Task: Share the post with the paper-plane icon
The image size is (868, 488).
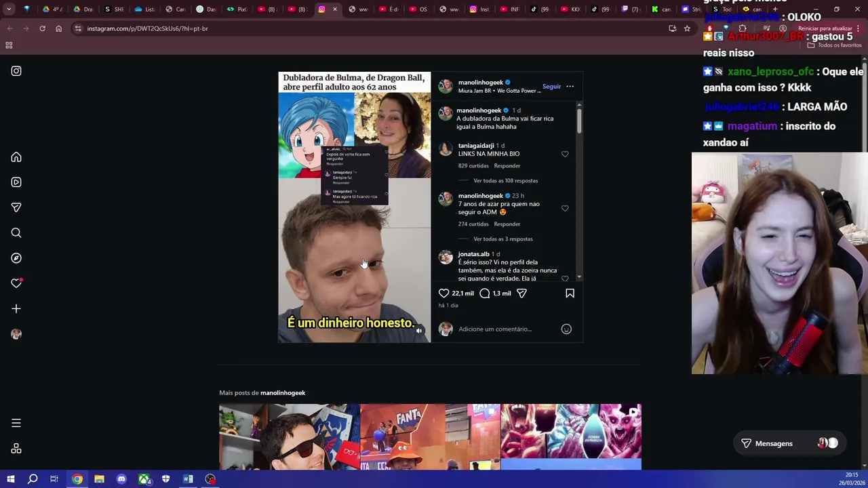Action: (x=521, y=293)
